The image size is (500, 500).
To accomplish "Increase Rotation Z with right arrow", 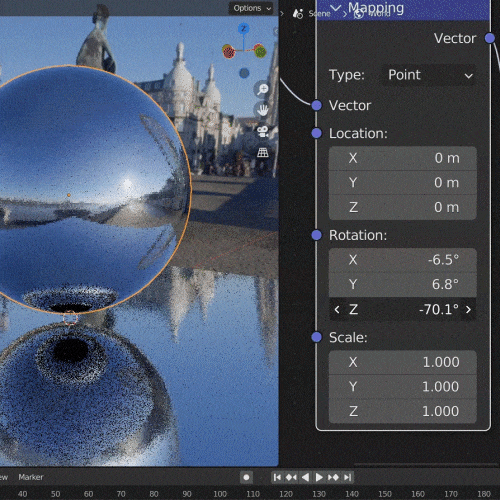I will pos(468,310).
